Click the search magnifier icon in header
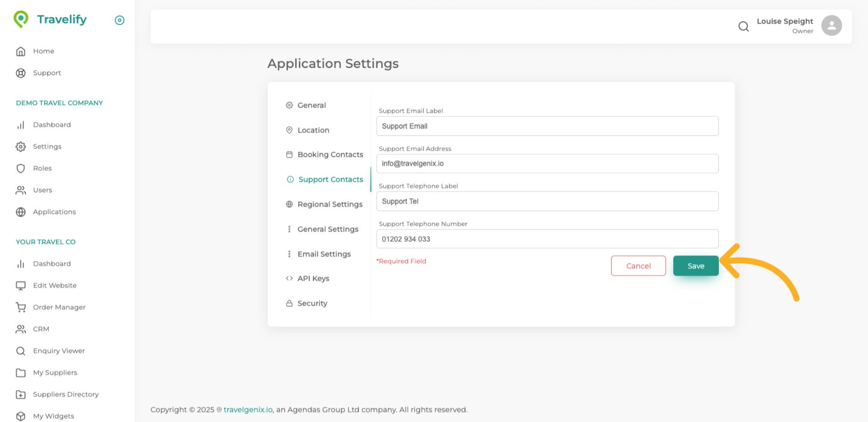 [743, 27]
